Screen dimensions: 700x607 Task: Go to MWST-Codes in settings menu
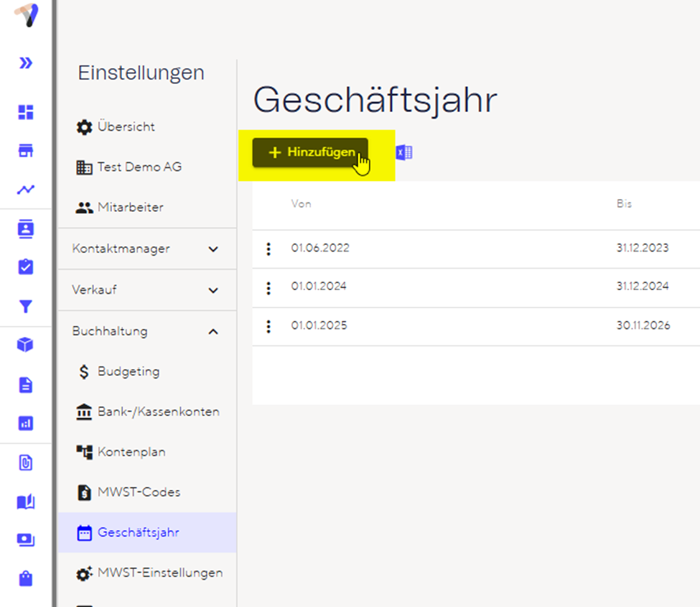tap(139, 492)
